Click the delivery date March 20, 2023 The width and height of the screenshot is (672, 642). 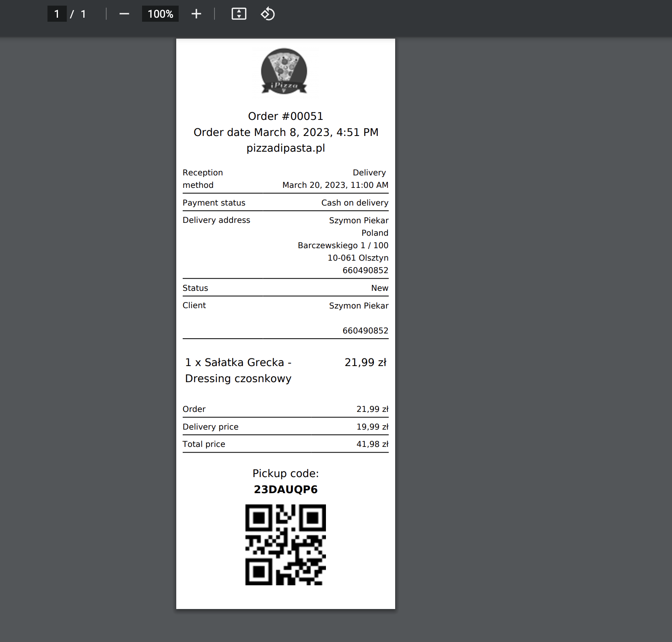click(x=335, y=185)
